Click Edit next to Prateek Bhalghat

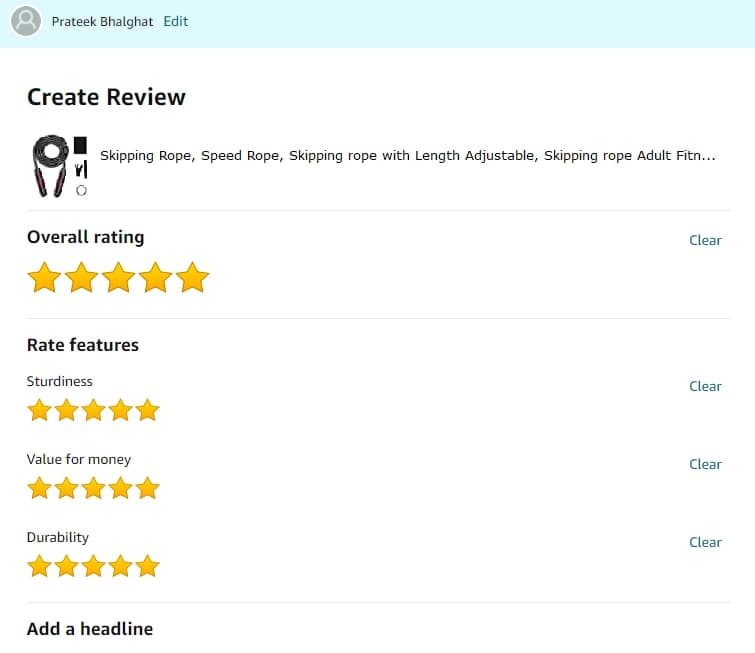pyautogui.click(x=176, y=21)
